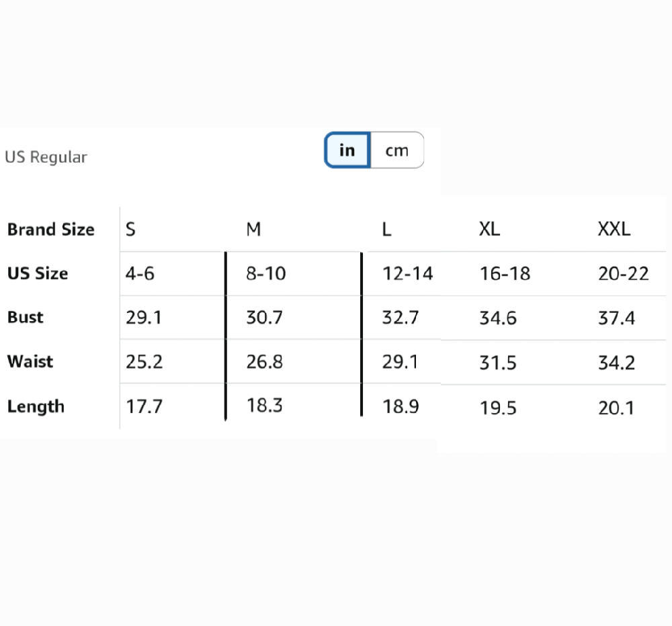Click the US Size row label
This screenshot has width=672, height=626.
(38, 274)
